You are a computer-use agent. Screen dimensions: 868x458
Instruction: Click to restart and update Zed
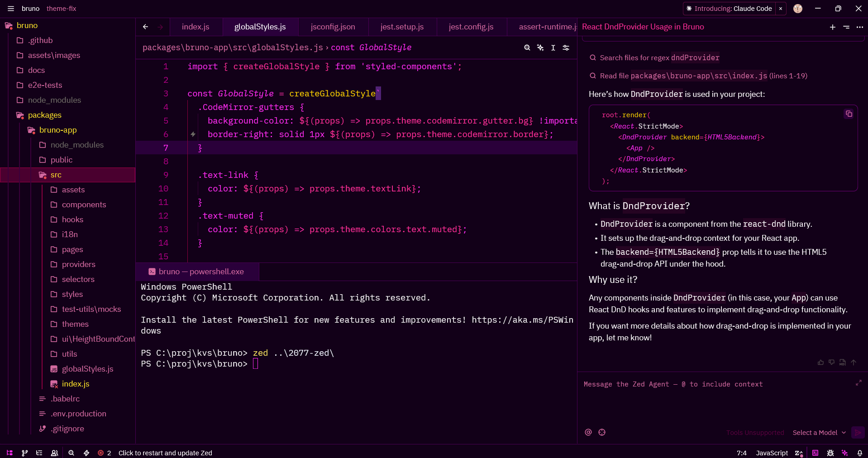tap(165, 453)
